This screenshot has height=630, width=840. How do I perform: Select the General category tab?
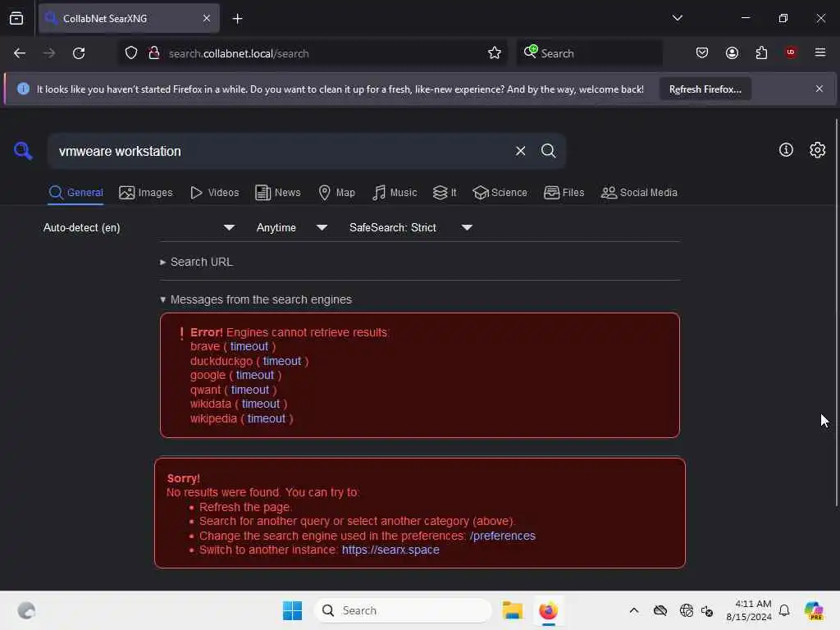(75, 193)
